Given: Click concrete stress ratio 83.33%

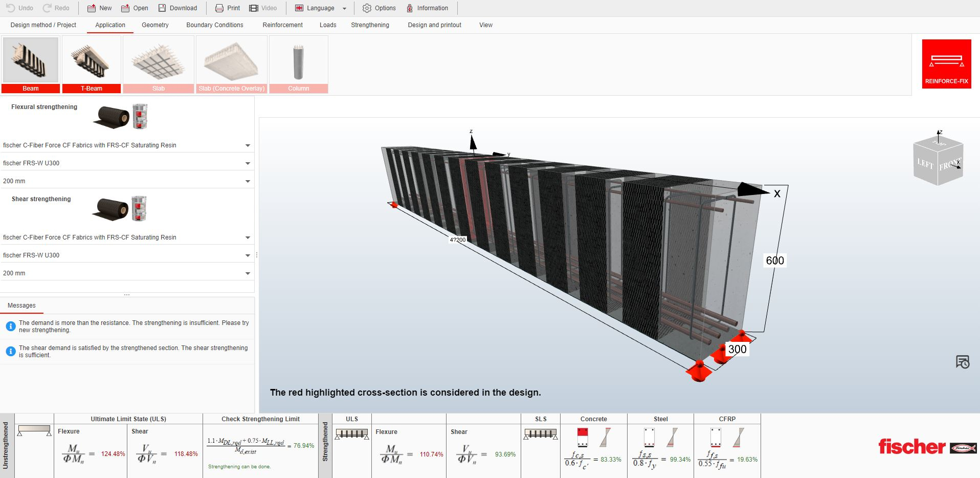Looking at the screenshot, I should click(x=611, y=460).
